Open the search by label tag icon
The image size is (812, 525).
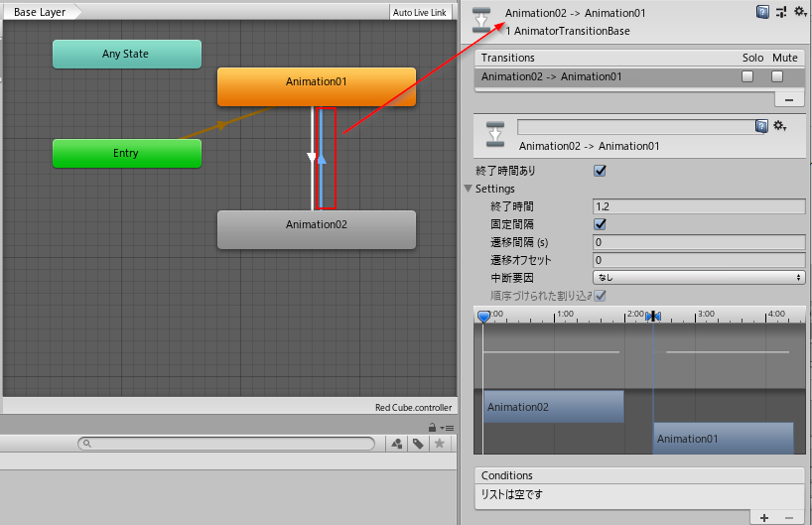(418, 444)
